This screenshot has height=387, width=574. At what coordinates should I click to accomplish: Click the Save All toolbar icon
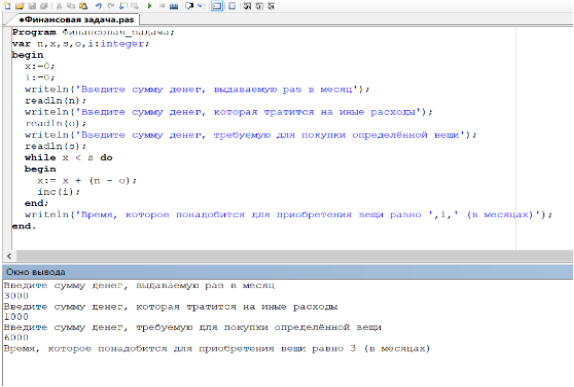[44, 6]
